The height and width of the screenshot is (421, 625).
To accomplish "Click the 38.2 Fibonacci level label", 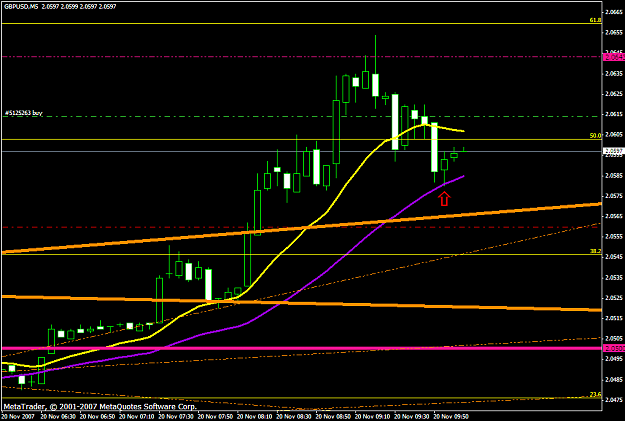I will tap(596, 251).
